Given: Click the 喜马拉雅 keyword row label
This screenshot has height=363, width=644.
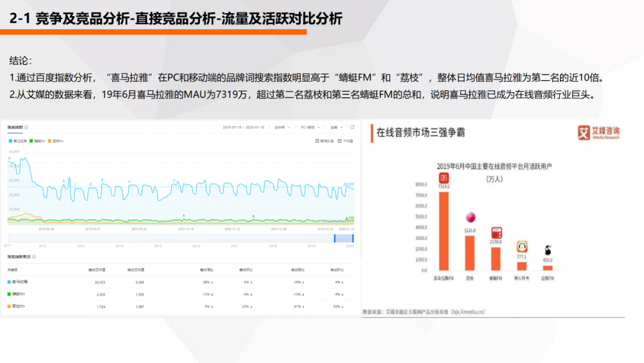Looking at the screenshot, I should pos(20,282).
